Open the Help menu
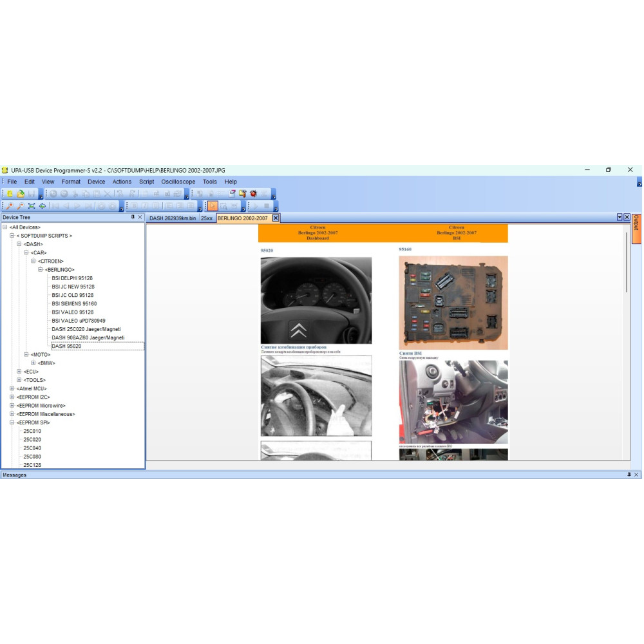The height and width of the screenshot is (644, 644). (231, 182)
